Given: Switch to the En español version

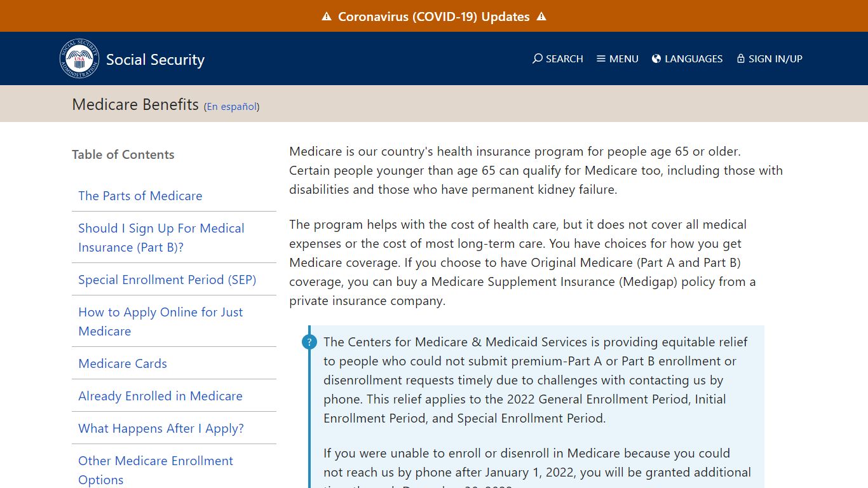Looking at the screenshot, I should pos(232,107).
